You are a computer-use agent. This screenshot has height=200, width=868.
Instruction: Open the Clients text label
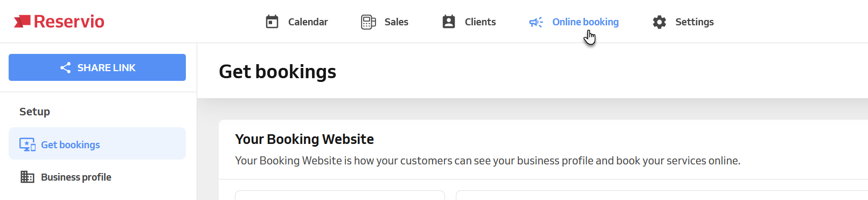(x=480, y=22)
